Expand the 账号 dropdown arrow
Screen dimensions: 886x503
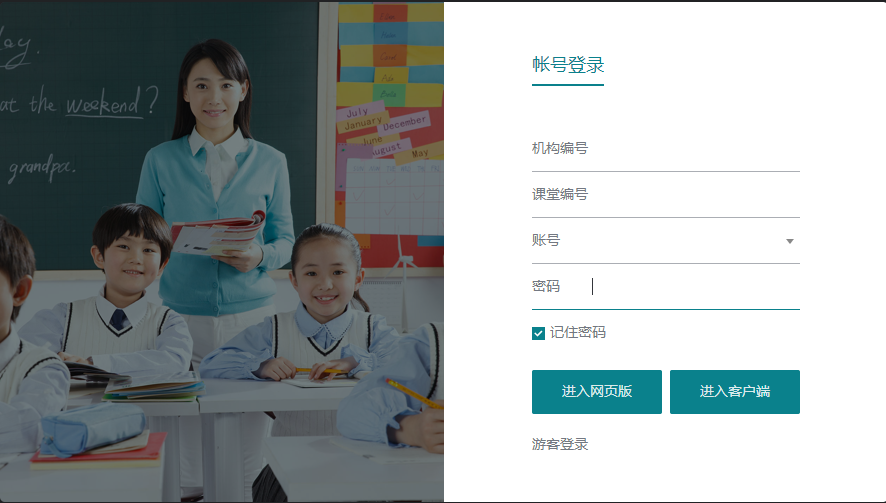coord(789,241)
